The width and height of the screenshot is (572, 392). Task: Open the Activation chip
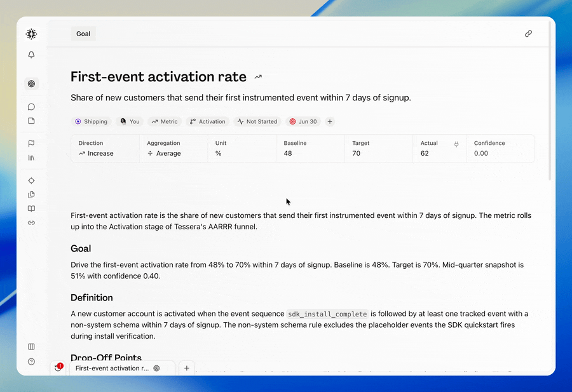coord(208,121)
